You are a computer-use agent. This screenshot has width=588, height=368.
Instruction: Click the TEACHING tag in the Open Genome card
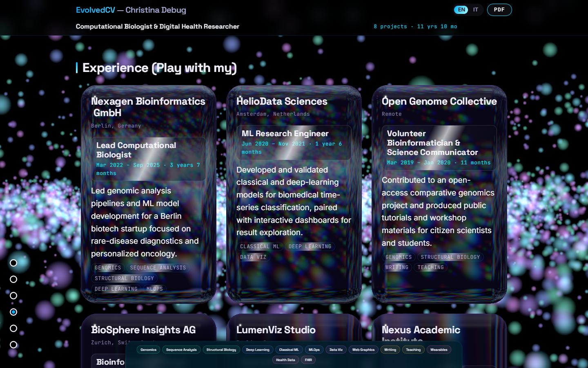coord(431,267)
